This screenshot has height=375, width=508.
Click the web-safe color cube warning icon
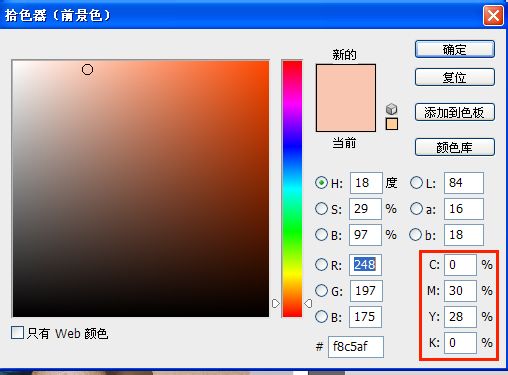point(392,109)
